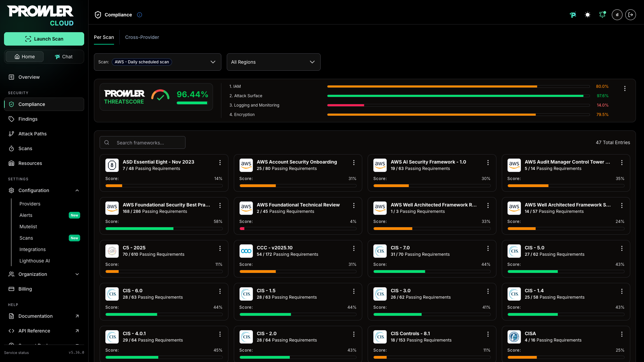644x362 pixels.
Task: Open options for CIS Controls - 8.1 card
Action: click(x=488, y=334)
